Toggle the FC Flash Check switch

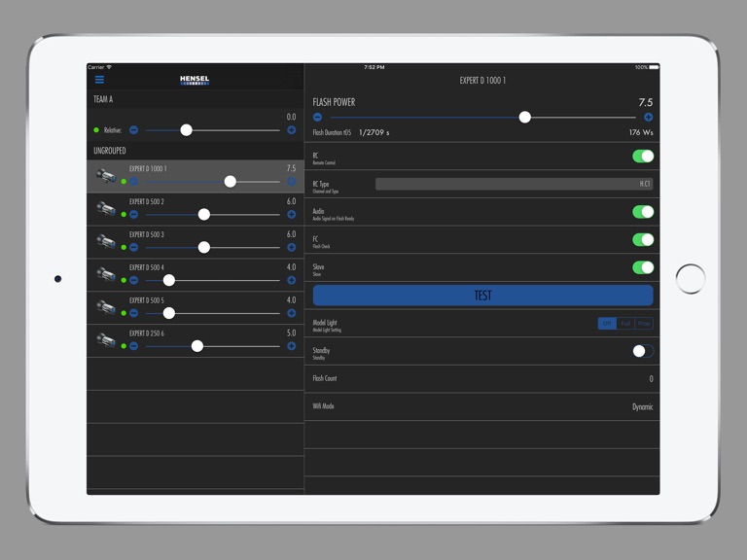click(x=643, y=239)
